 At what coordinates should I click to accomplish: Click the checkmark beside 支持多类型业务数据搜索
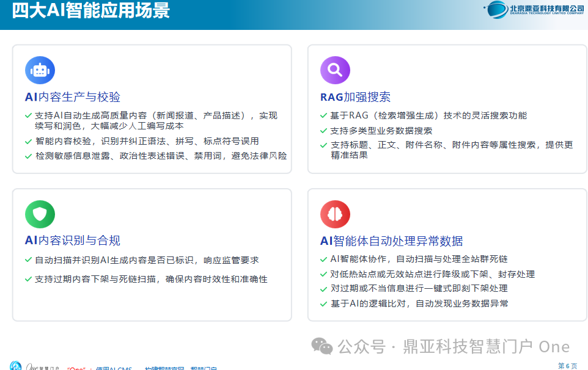pos(323,131)
